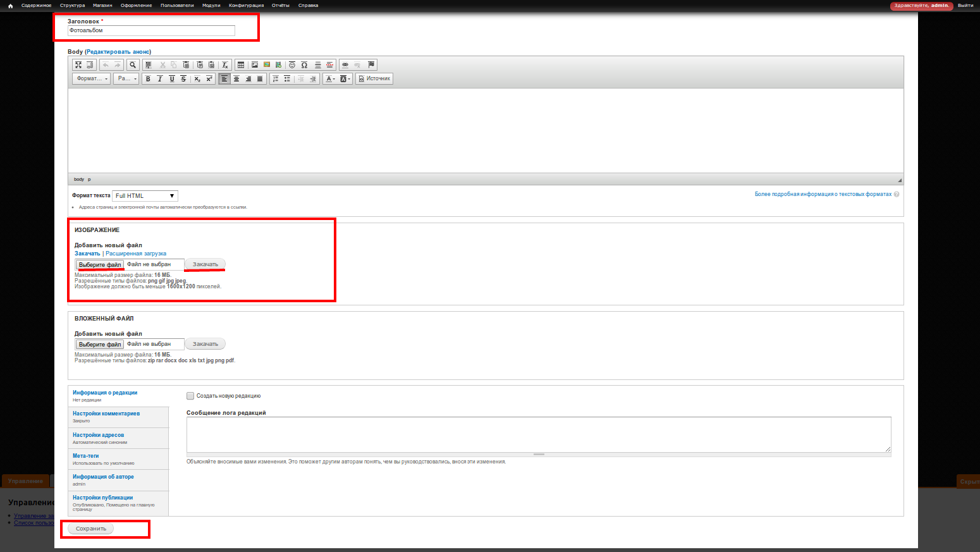Click the remove format icon
The image size is (980, 552).
click(225, 65)
